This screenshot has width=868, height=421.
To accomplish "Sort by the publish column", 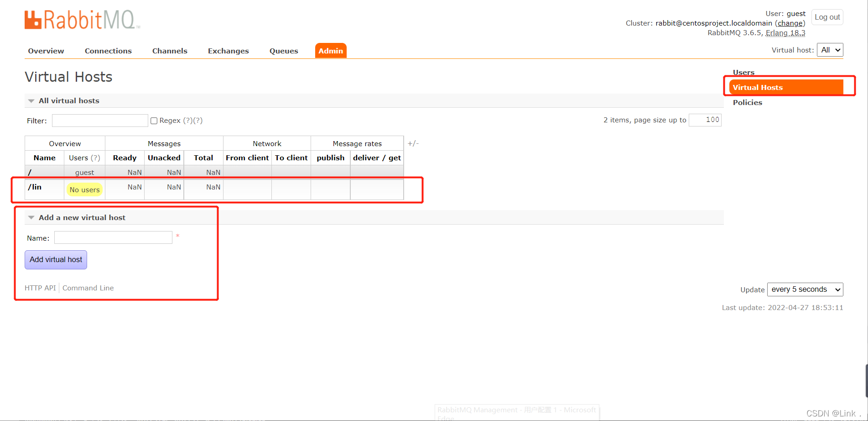I will pos(331,158).
